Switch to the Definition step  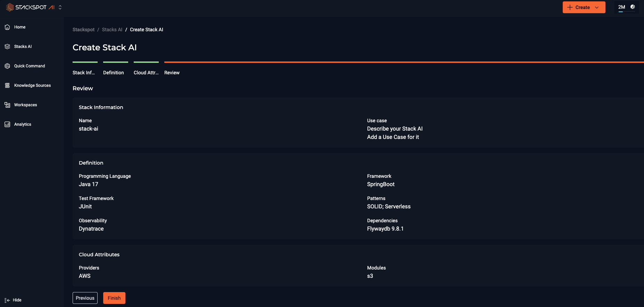(114, 73)
